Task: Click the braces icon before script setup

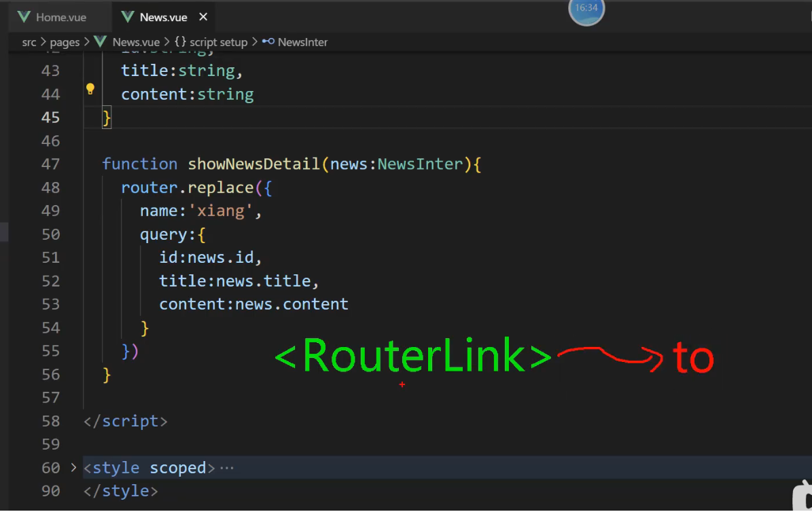Action: (180, 41)
